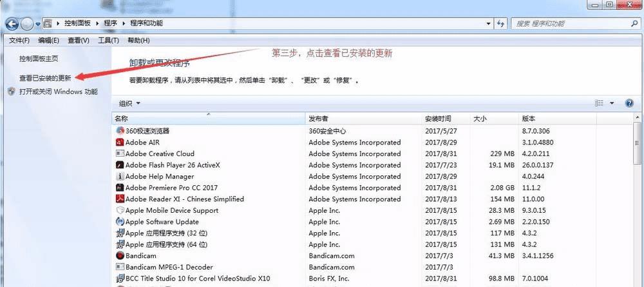Click the change view icon button
This screenshot has height=287, width=644.
click(600, 103)
